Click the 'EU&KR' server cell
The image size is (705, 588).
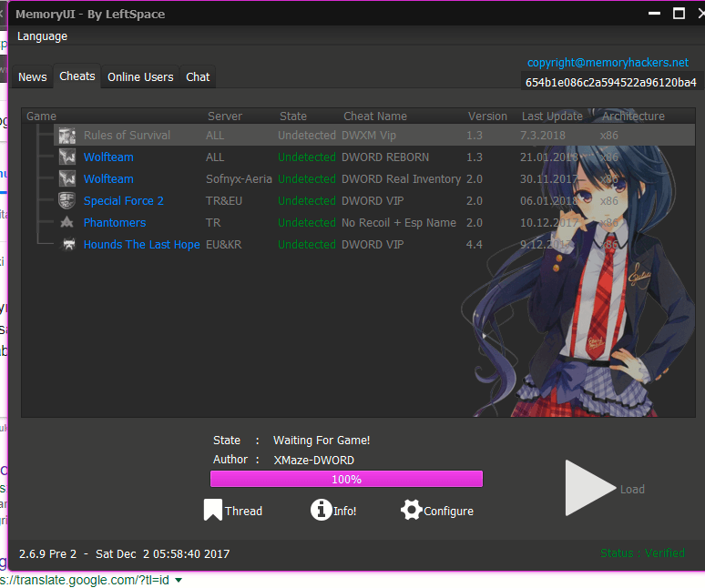(x=223, y=244)
